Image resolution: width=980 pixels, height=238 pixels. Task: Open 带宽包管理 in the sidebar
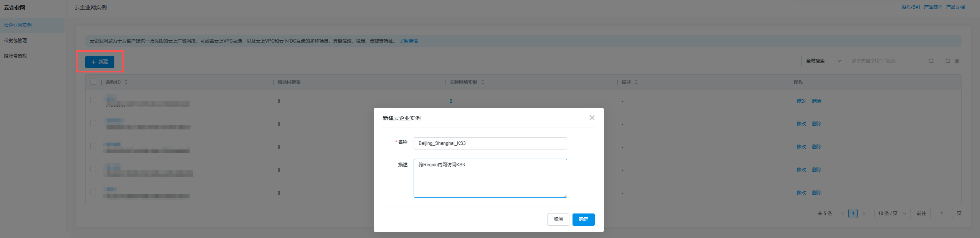pos(15,41)
